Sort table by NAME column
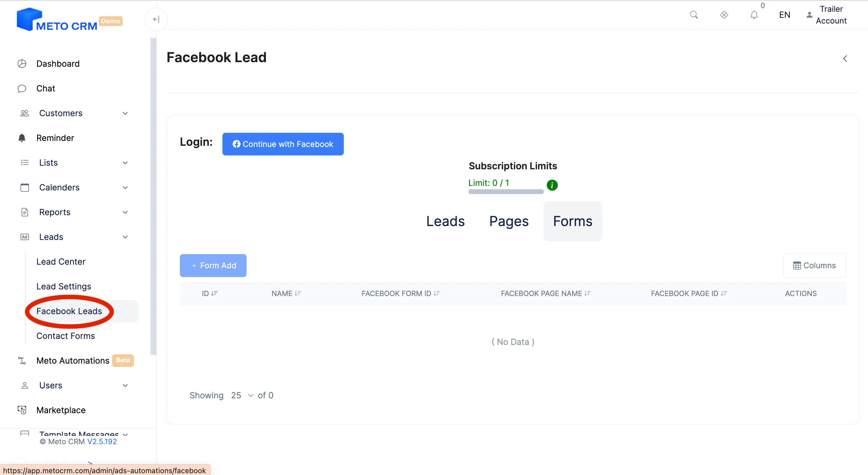This screenshot has width=868, height=475. [286, 293]
